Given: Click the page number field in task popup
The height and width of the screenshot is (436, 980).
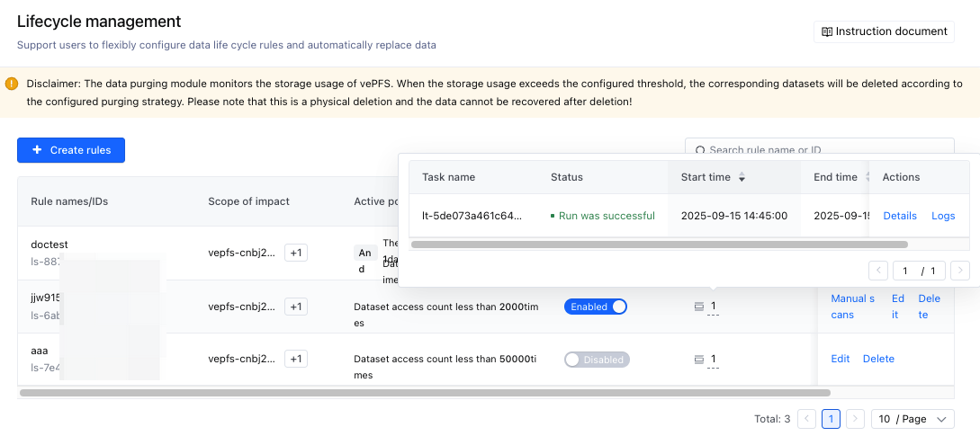Looking at the screenshot, I should (x=905, y=271).
